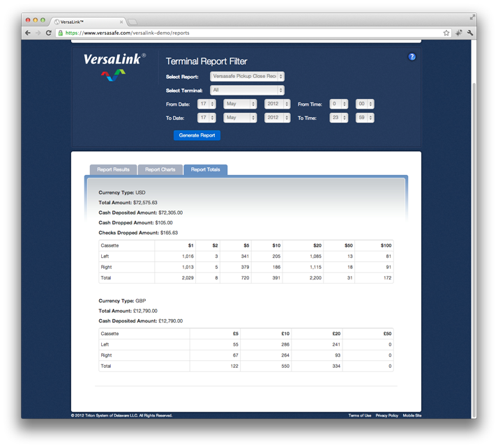498x448 pixels.
Task: Click the USD Right row $20 value 1,115
Action: pos(316,267)
